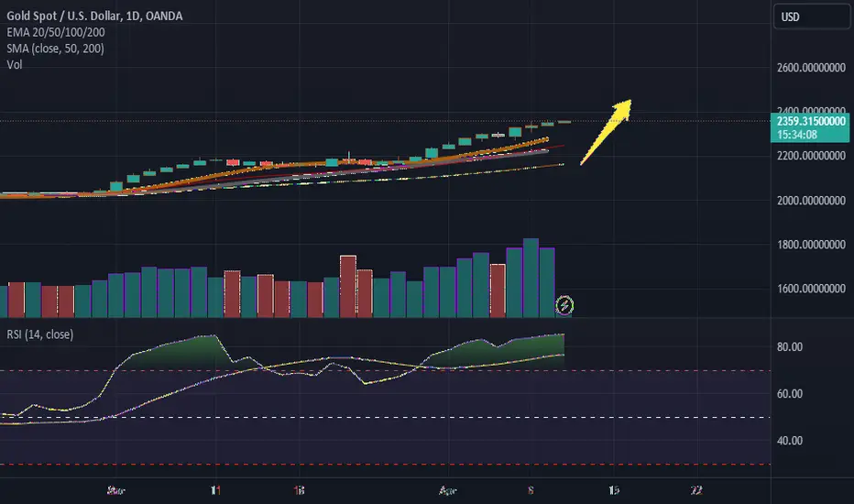
Task: Click the 1800.00000000 price axis label
Action: 811,245
